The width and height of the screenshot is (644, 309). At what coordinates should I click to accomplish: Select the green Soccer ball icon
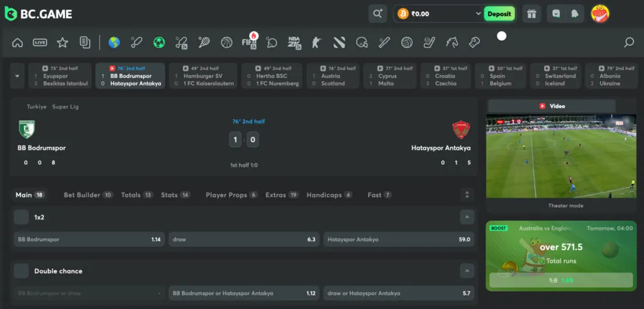tap(159, 42)
